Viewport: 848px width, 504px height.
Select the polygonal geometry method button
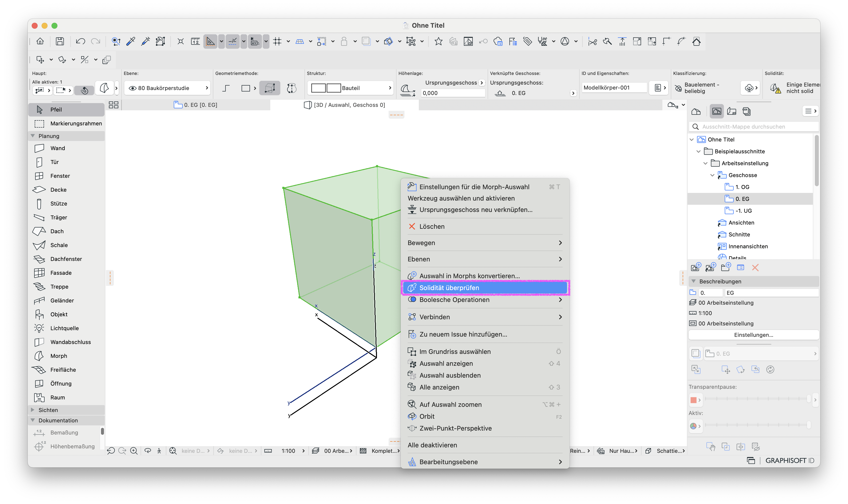[x=226, y=88]
